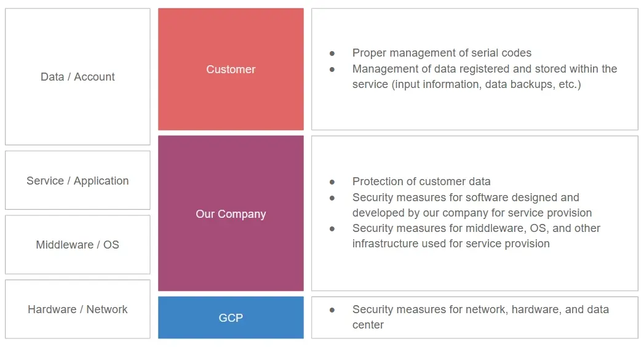
Task: Click the Hardware / Network box
Action: click(x=78, y=309)
